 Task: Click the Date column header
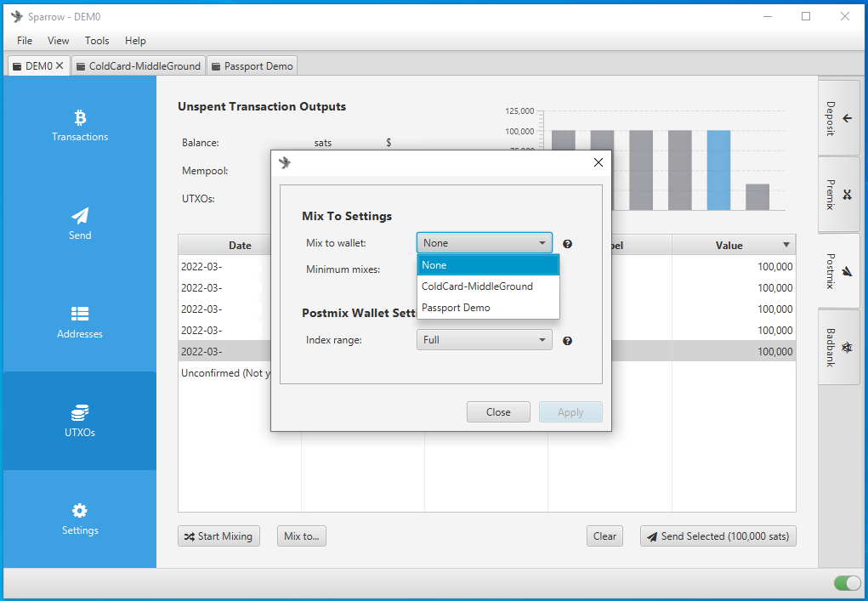240,245
